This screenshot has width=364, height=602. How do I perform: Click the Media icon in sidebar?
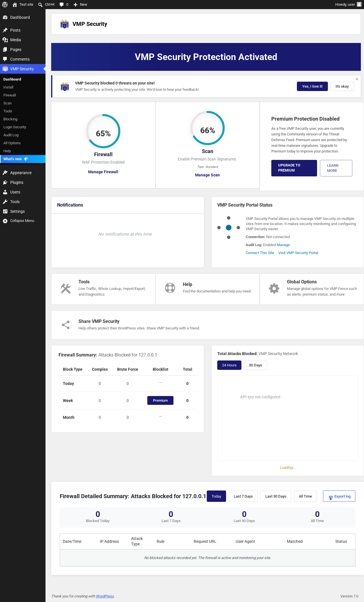click(5, 40)
